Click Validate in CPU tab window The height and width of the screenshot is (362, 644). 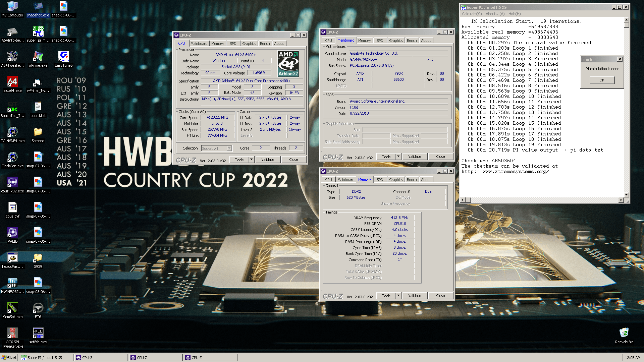268,160
